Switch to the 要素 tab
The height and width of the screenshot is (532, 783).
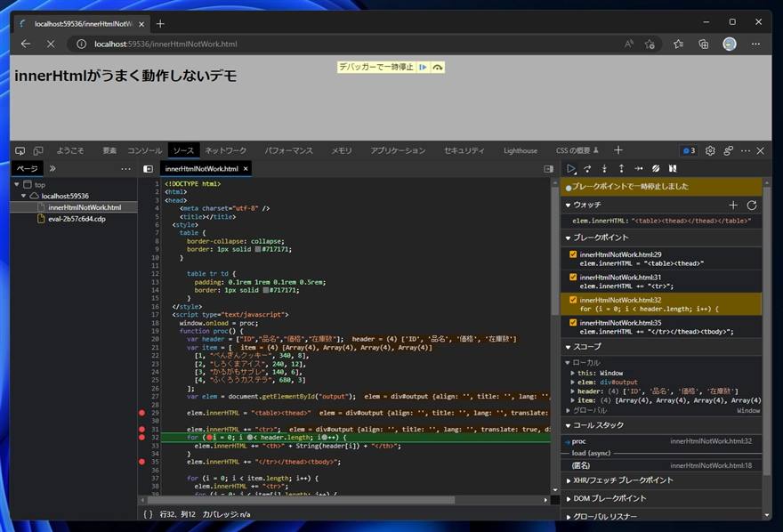[x=109, y=150]
